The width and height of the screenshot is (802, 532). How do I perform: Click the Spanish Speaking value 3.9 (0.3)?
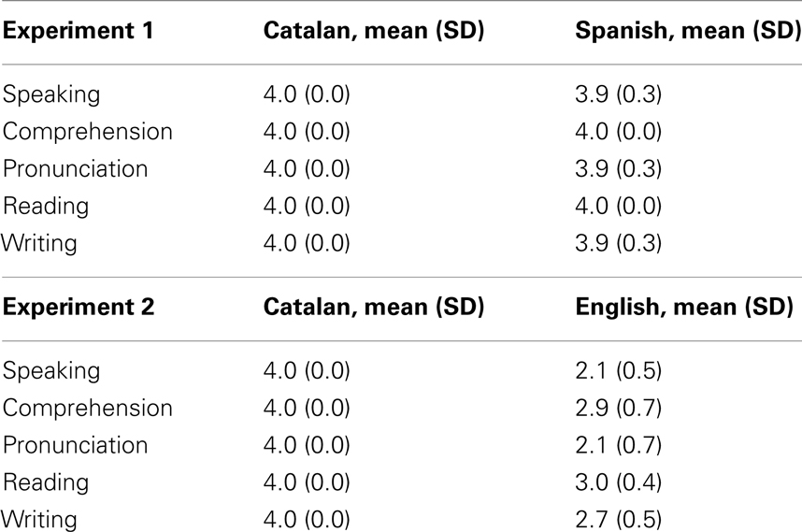(x=618, y=94)
